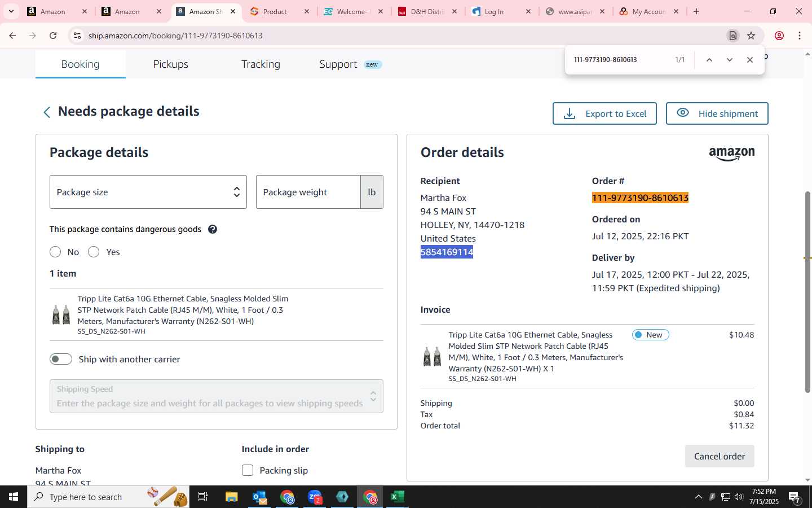Show hidden system tray icons

click(699, 497)
